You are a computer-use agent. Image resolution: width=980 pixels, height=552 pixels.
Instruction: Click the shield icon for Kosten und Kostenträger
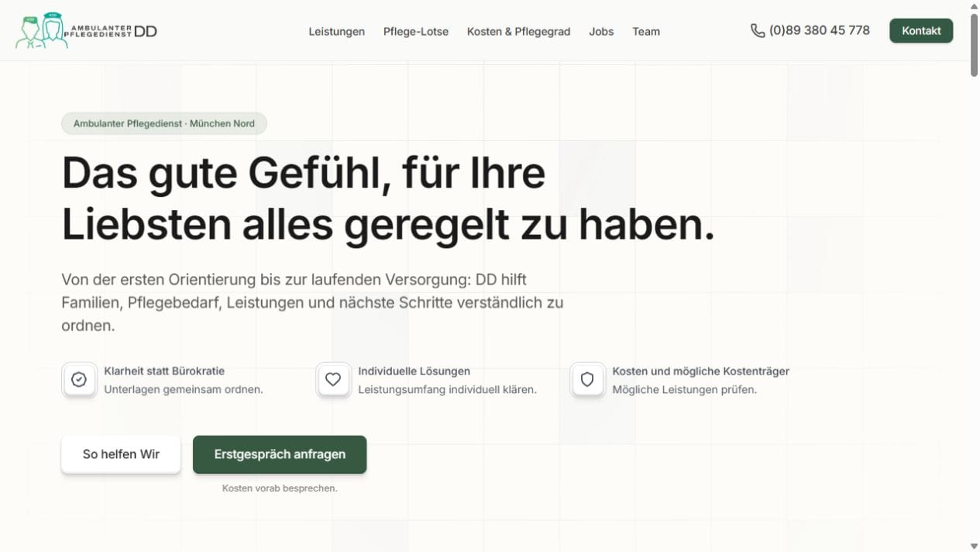click(x=587, y=380)
